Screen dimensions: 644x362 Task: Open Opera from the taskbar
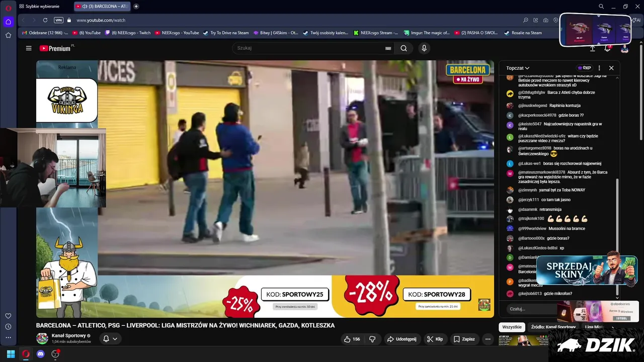(26, 354)
